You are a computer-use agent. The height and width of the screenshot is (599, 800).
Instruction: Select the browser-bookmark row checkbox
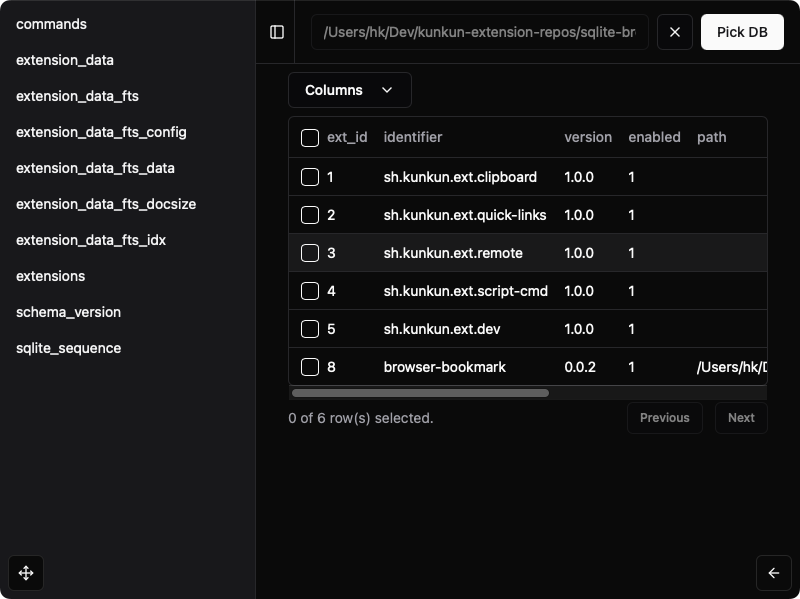[310, 367]
